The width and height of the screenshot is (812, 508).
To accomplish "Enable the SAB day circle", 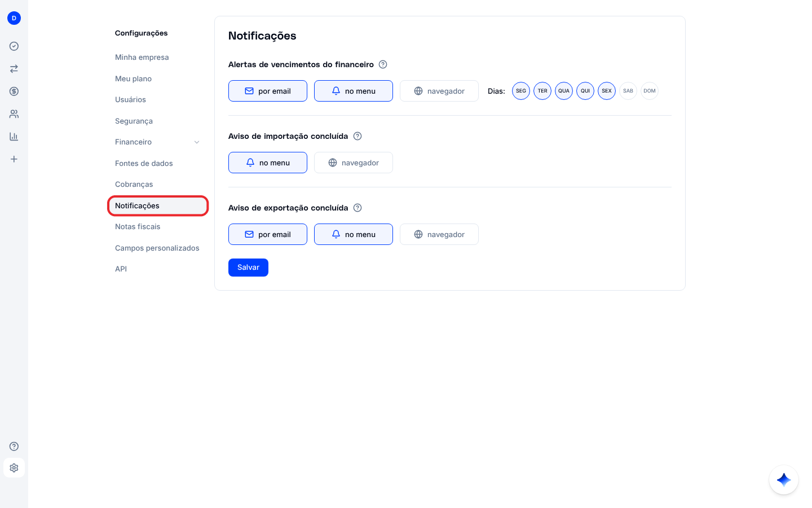I will 628,91.
